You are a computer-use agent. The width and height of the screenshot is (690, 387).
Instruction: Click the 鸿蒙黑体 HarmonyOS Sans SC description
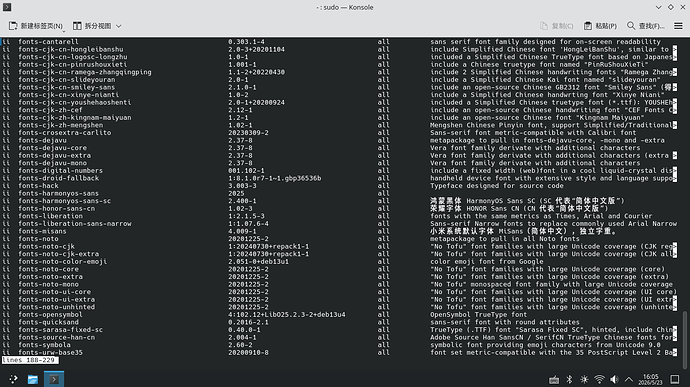(x=527, y=201)
